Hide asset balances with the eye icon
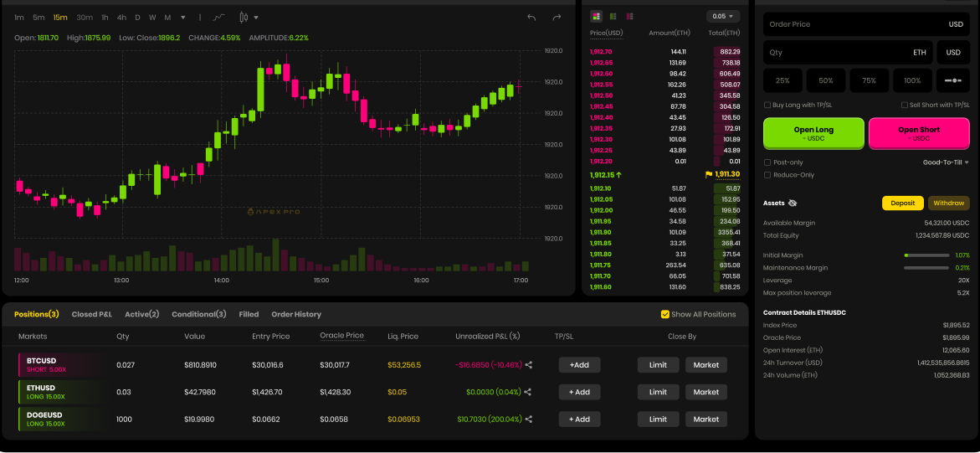 793,203
